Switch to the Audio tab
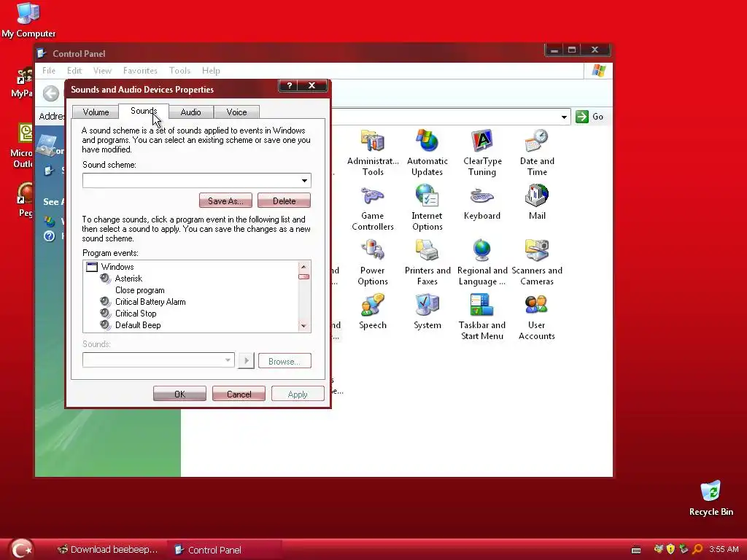The width and height of the screenshot is (747, 560). [x=190, y=112]
